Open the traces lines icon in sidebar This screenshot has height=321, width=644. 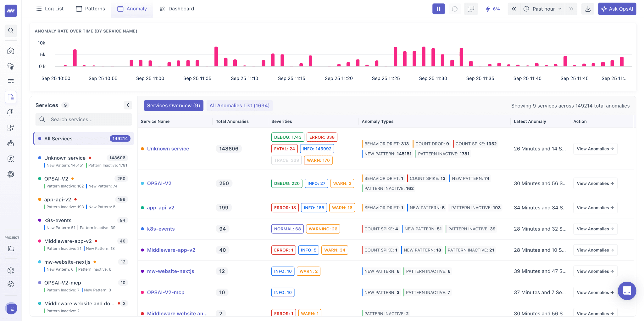pos(11,82)
